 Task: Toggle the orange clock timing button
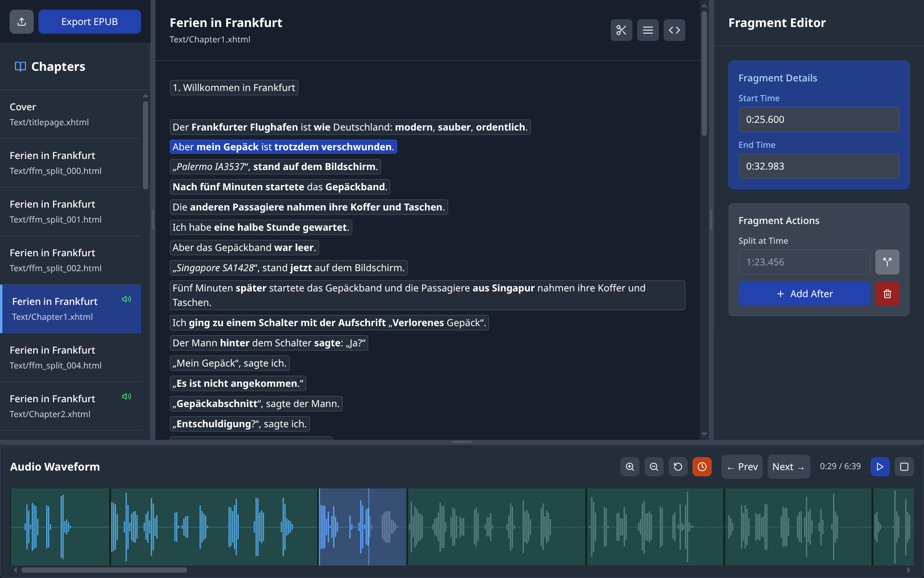click(702, 467)
